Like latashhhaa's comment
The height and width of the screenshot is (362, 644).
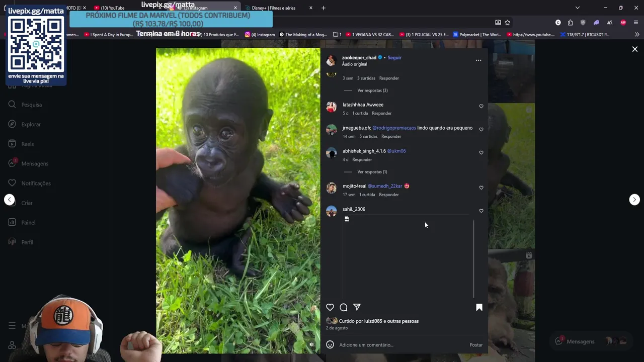pyautogui.click(x=481, y=107)
